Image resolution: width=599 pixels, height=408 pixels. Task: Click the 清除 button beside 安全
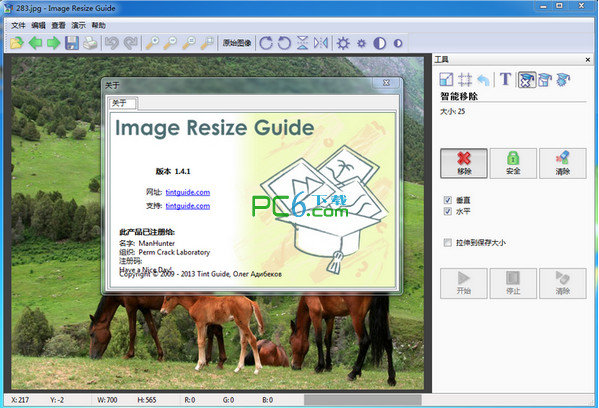563,163
